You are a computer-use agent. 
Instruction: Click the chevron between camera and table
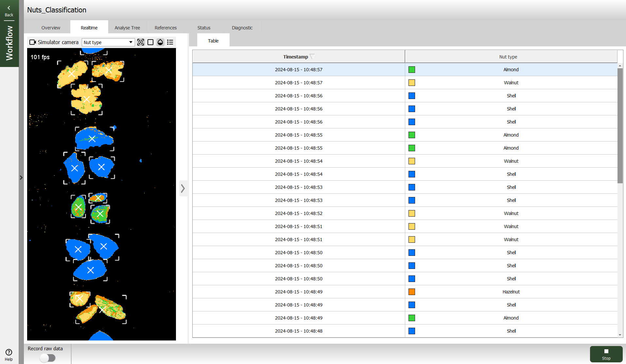pos(183,188)
